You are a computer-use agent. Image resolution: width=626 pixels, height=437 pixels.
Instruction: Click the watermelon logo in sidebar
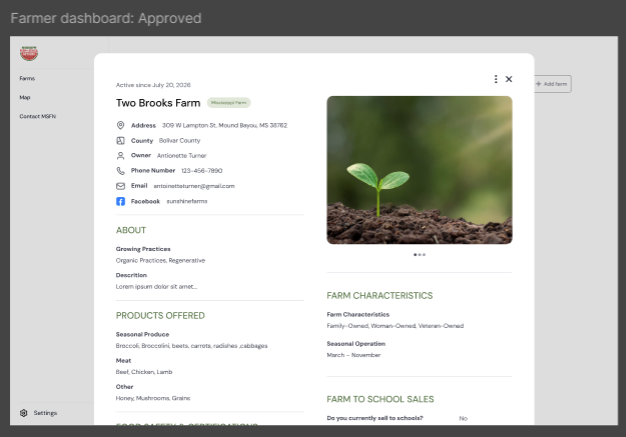(x=29, y=53)
